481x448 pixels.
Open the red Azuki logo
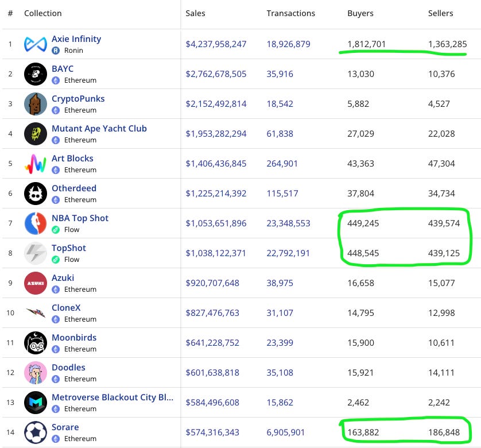coord(36,283)
